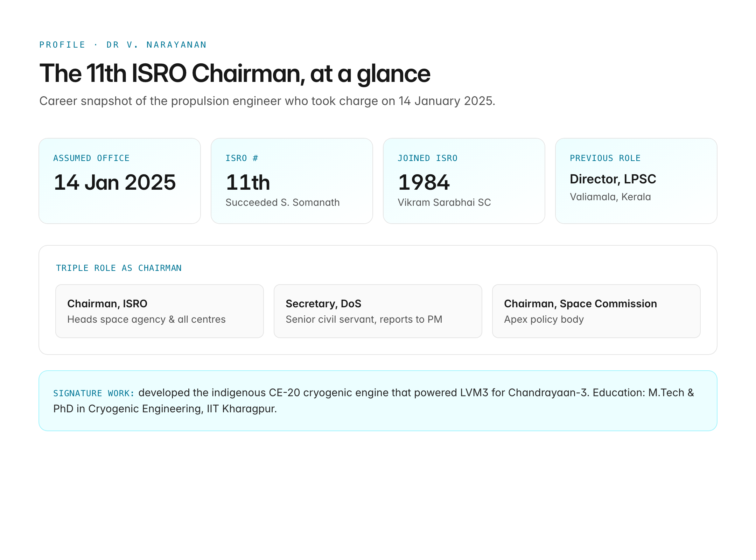The image size is (756, 560).
Task: Select the '11th' value
Action: (248, 182)
